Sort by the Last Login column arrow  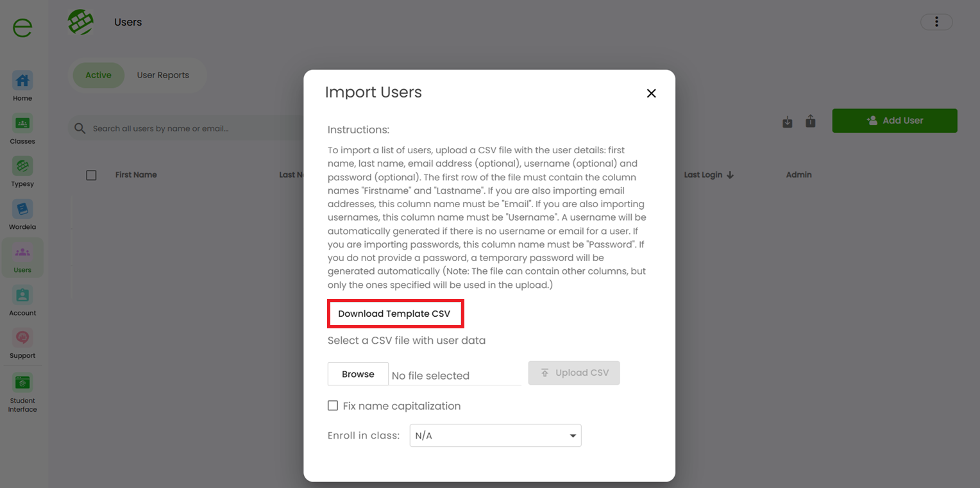coord(730,175)
